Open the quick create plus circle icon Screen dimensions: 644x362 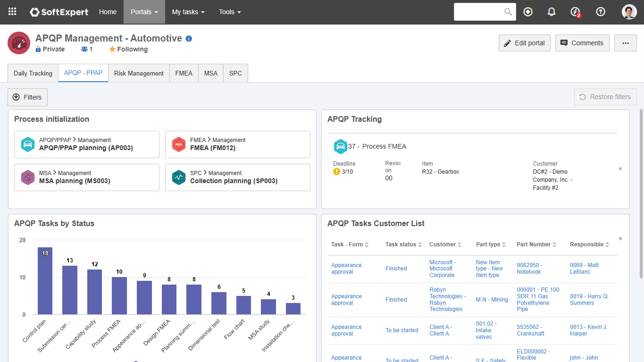[x=528, y=12]
